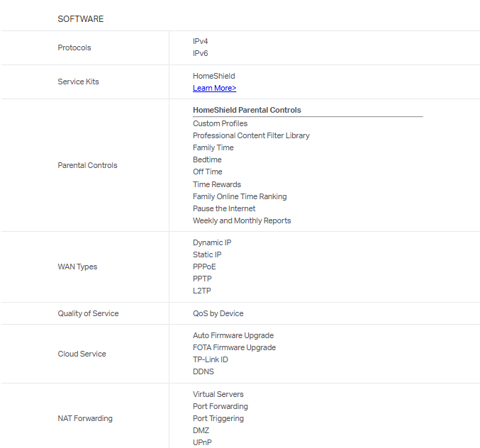The image size is (480, 448).
Task: Select the TP-Link ID entry
Action: coord(210,359)
